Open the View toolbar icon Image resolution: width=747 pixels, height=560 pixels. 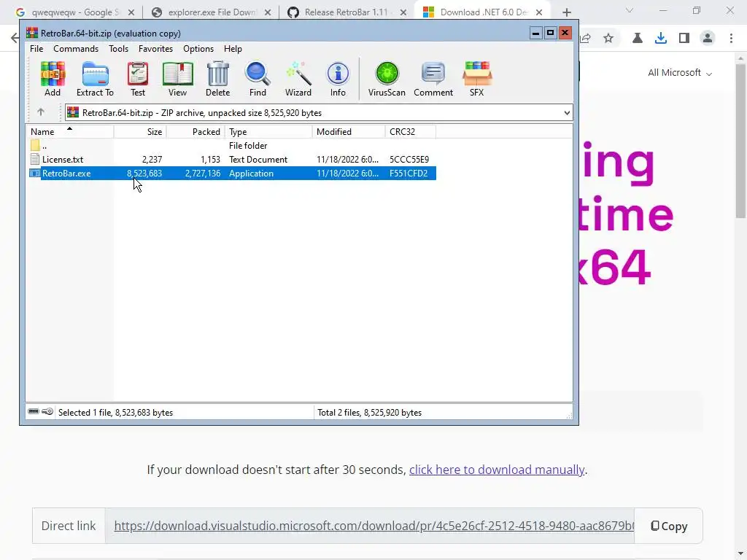click(178, 79)
